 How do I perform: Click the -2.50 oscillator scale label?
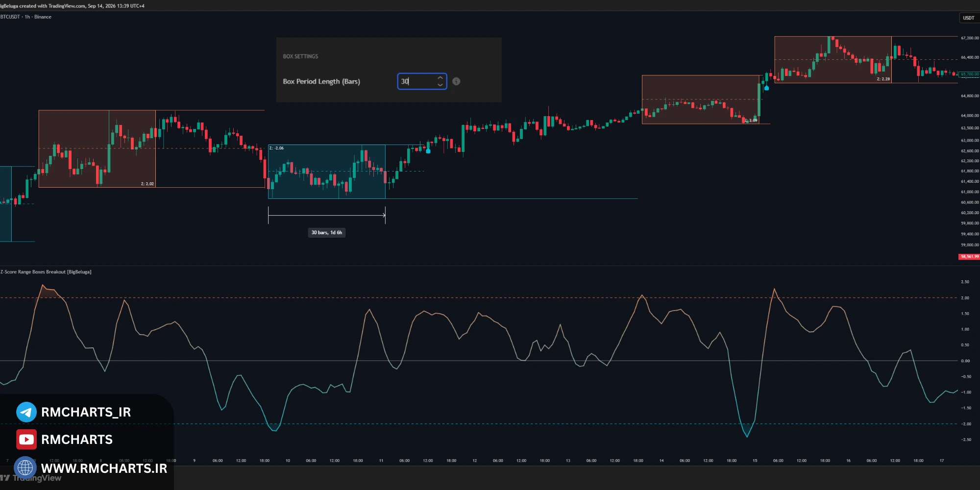(x=966, y=440)
